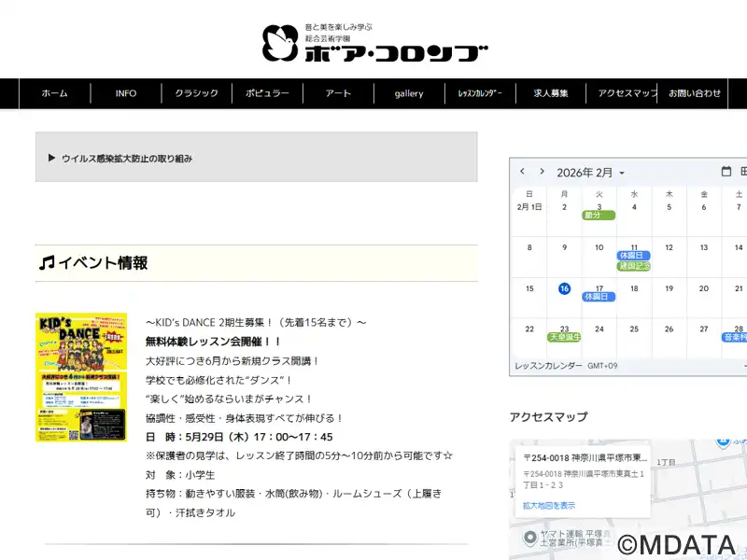Open the お問い合わせ contact page
The width and height of the screenshot is (747, 560).
pyautogui.click(x=695, y=93)
